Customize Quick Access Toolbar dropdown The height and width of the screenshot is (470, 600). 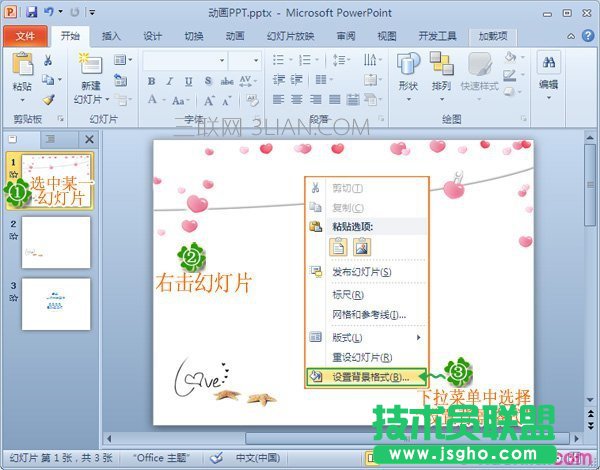(92, 12)
